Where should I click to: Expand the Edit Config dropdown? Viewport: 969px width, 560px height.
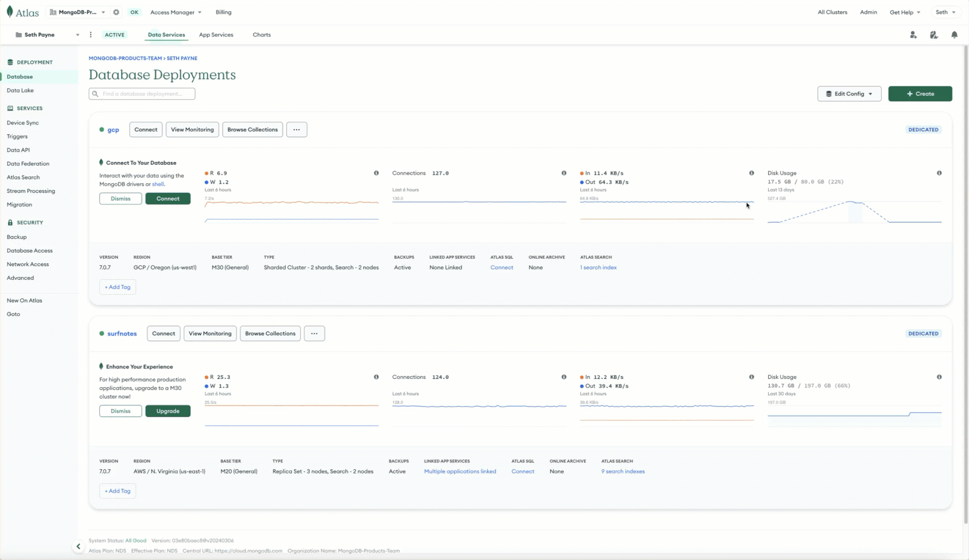tap(849, 94)
